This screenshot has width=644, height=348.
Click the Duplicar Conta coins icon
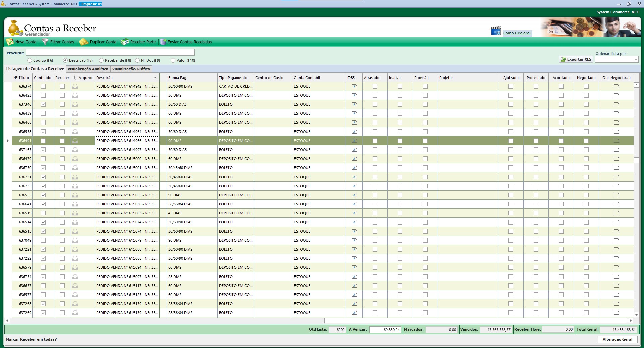84,42
